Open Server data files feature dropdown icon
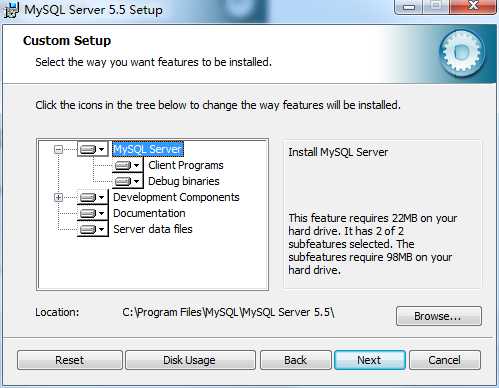 pyautogui.click(x=93, y=229)
